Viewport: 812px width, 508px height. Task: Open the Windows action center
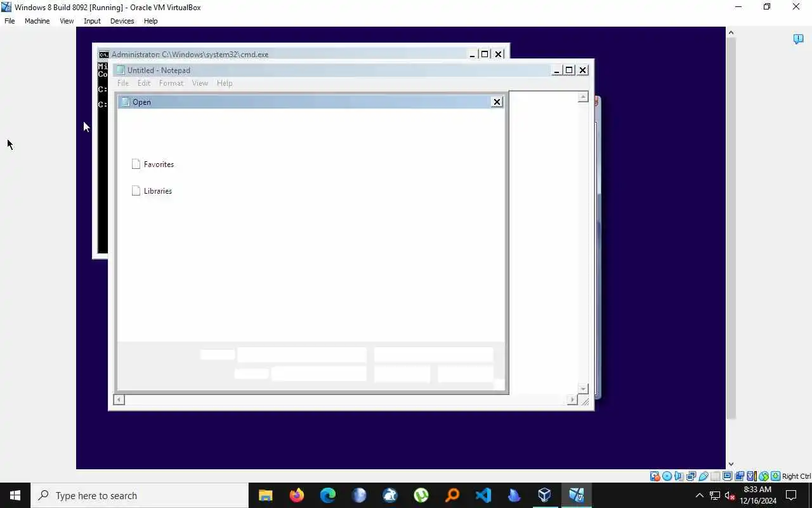791,495
